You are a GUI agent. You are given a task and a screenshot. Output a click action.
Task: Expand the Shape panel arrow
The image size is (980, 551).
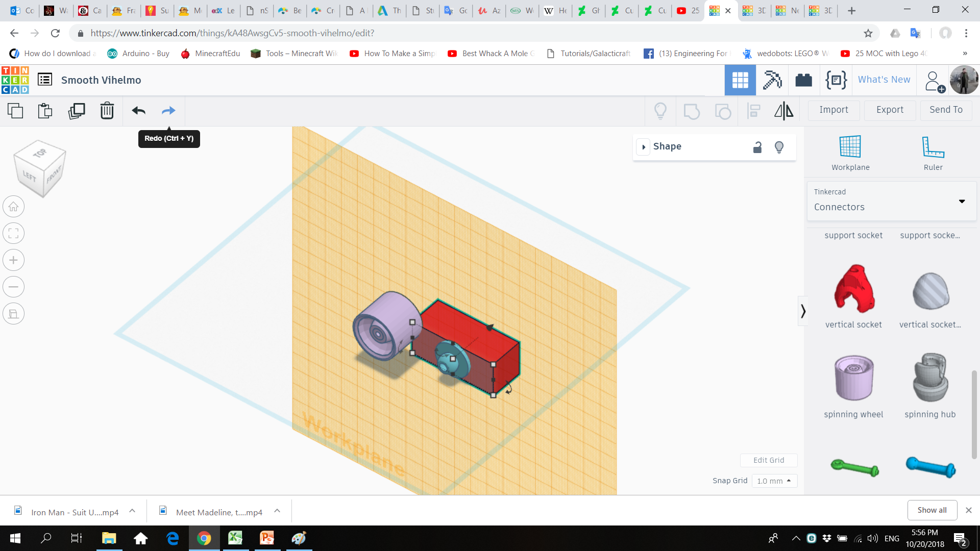pyautogui.click(x=644, y=147)
